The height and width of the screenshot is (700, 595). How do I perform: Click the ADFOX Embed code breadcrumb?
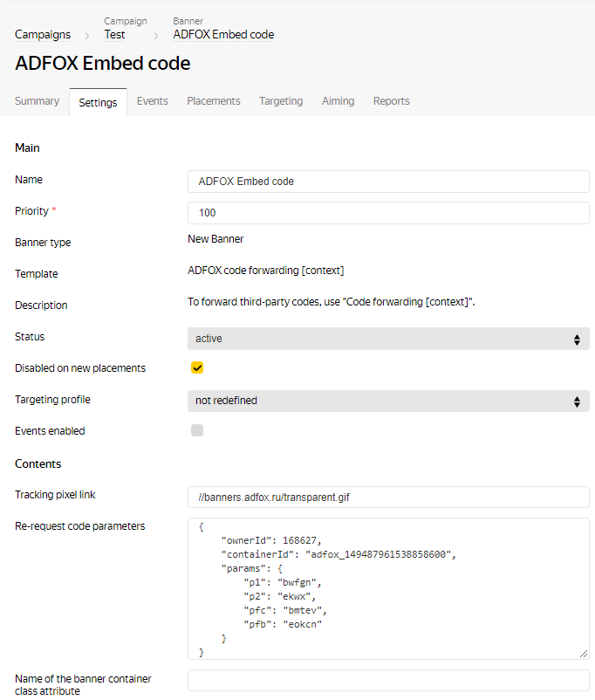point(223,35)
